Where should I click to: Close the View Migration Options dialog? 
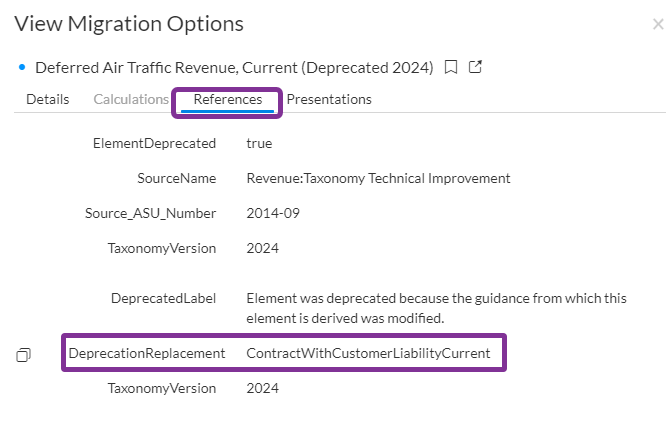(657, 24)
